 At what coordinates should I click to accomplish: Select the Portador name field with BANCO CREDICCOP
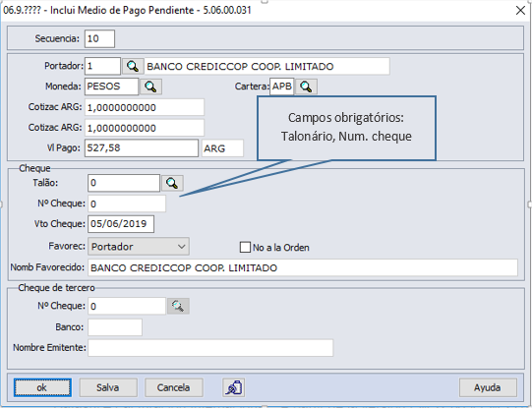point(267,67)
